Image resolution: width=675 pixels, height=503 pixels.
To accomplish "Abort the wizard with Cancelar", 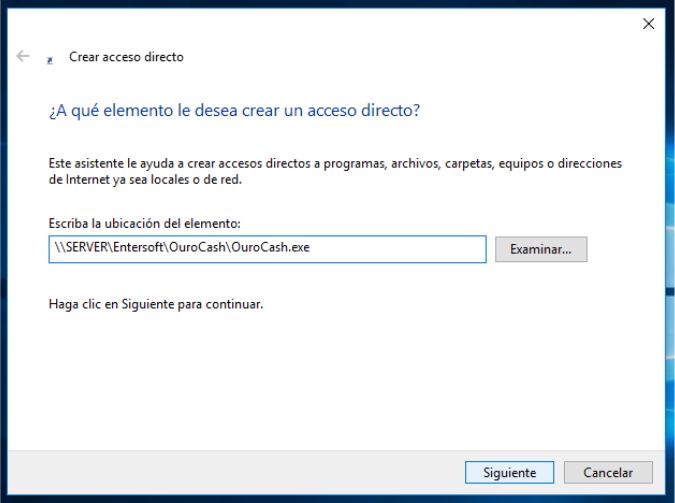I will click(608, 472).
